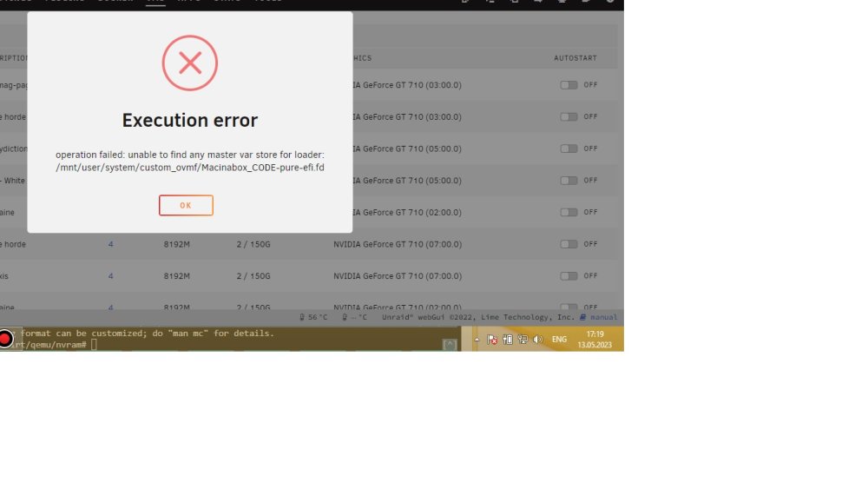Open clock showing 17:19 13.05.2023
The width and height of the screenshot is (868, 489).
[x=595, y=340]
